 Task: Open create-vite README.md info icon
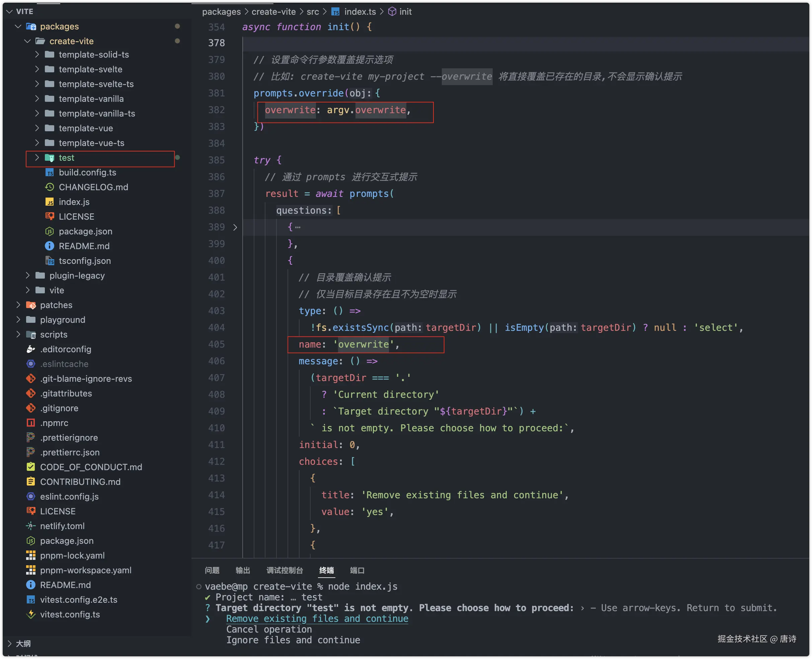pyautogui.click(x=49, y=246)
